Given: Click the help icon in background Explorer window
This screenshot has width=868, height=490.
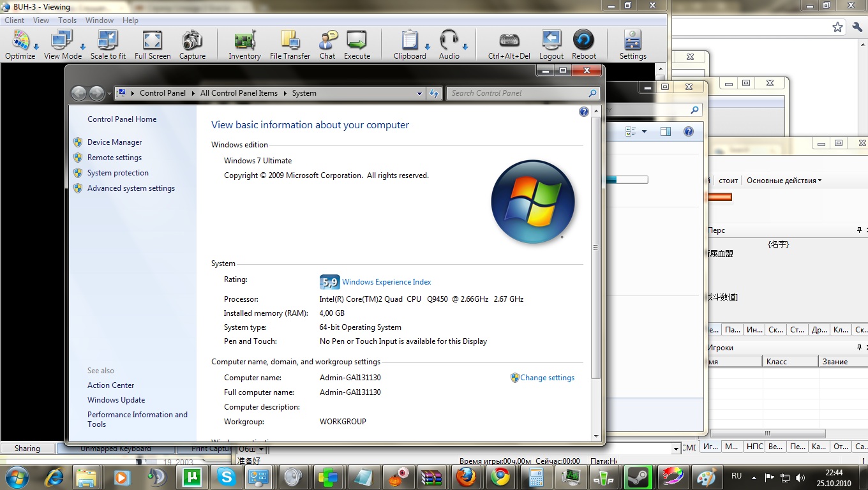Looking at the screenshot, I should click(689, 131).
